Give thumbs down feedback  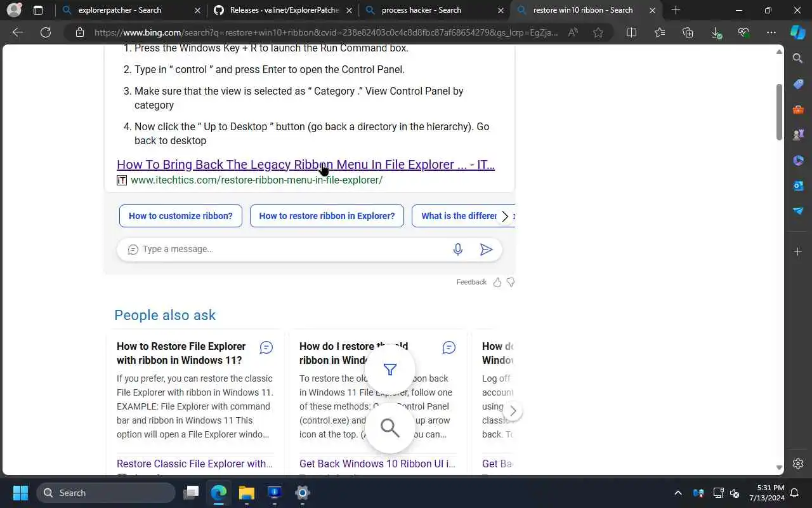[x=510, y=282]
